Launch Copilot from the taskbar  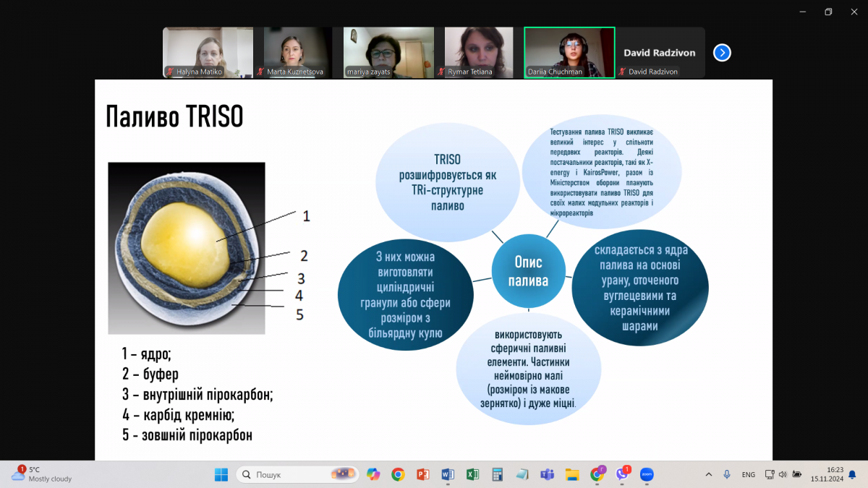(x=373, y=474)
